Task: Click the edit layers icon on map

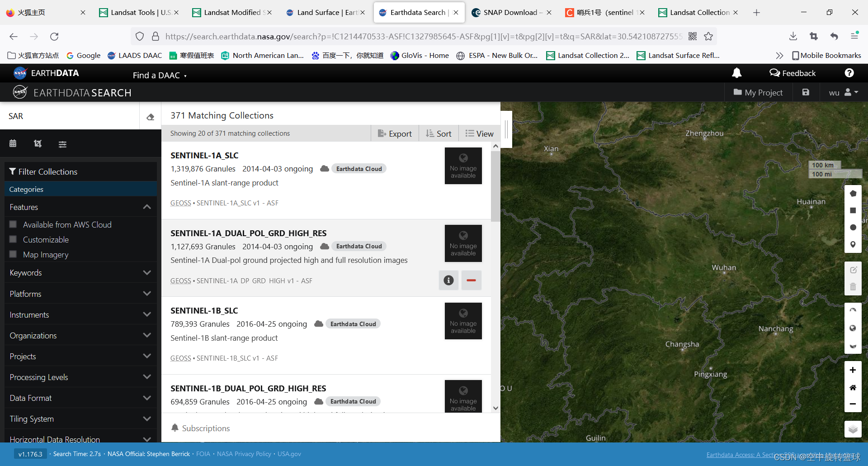Action: pyautogui.click(x=853, y=270)
